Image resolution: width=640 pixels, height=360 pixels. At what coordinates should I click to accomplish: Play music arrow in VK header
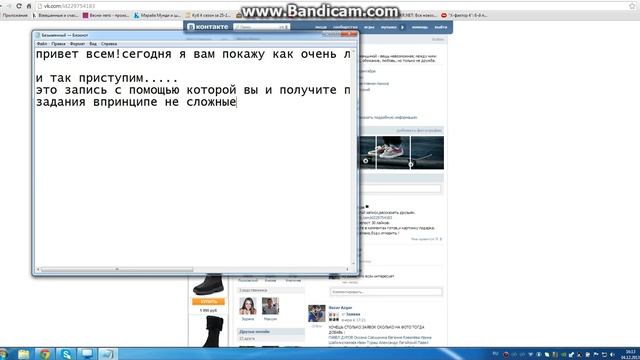(x=402, y=27)
